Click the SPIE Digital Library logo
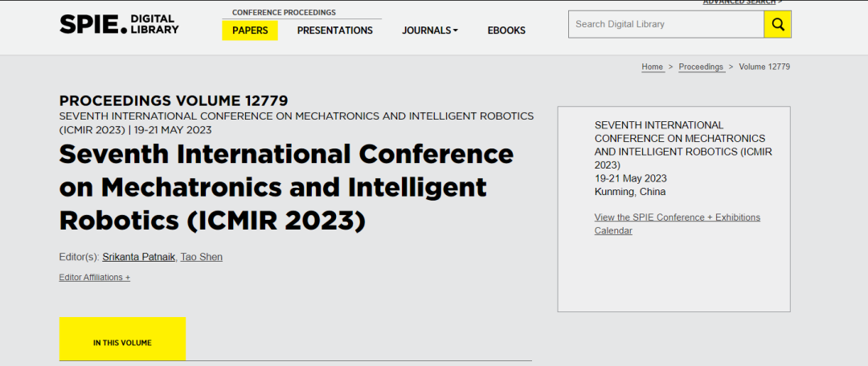868x366 pixels. 119,24
